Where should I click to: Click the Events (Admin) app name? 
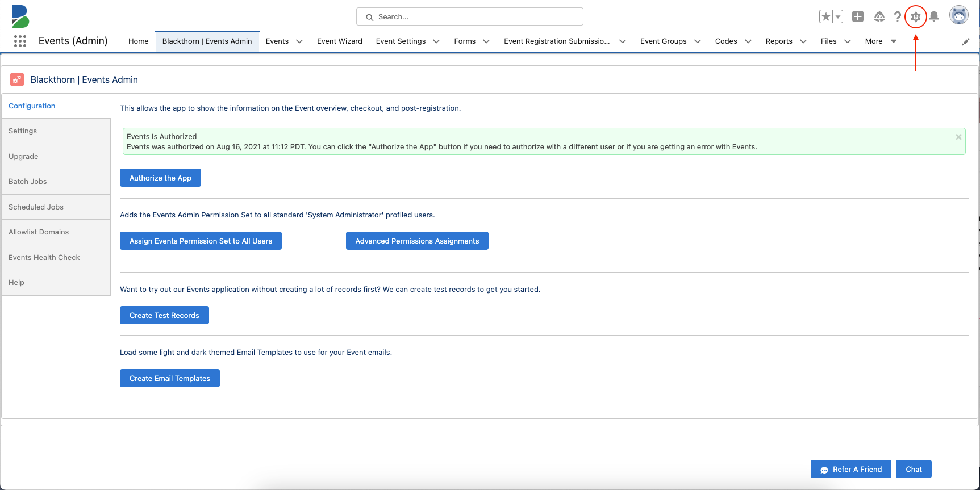pyautogui.click(x=73, y=41)
